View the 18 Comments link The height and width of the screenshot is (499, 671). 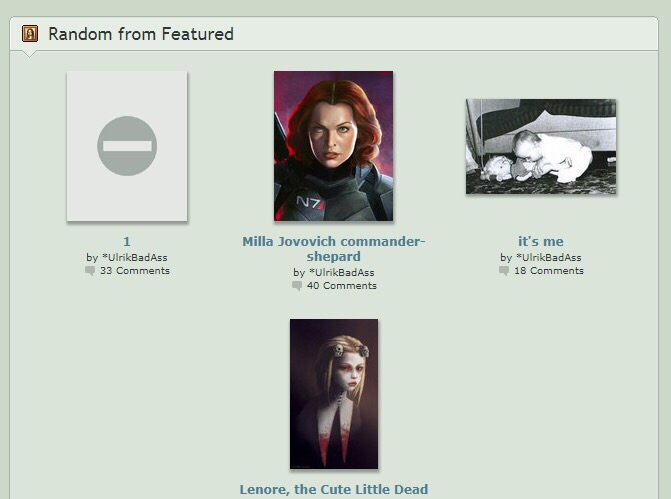(x=549, y=270)
